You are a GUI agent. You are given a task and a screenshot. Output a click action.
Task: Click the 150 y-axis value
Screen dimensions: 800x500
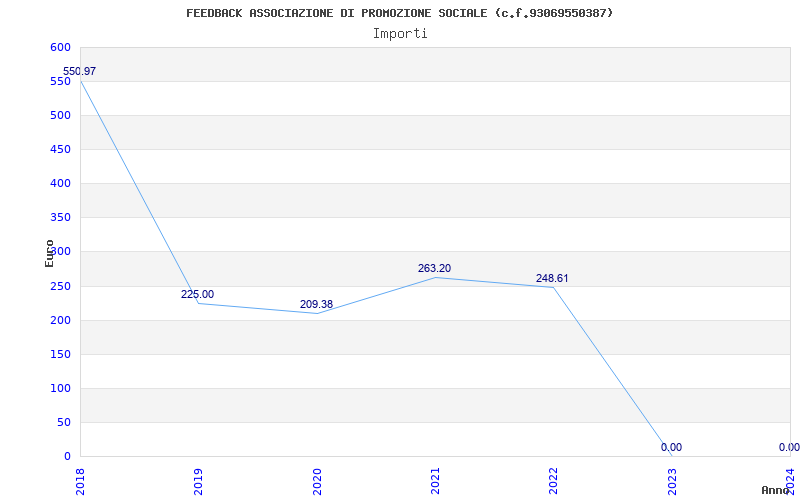[x=60, y=355]
